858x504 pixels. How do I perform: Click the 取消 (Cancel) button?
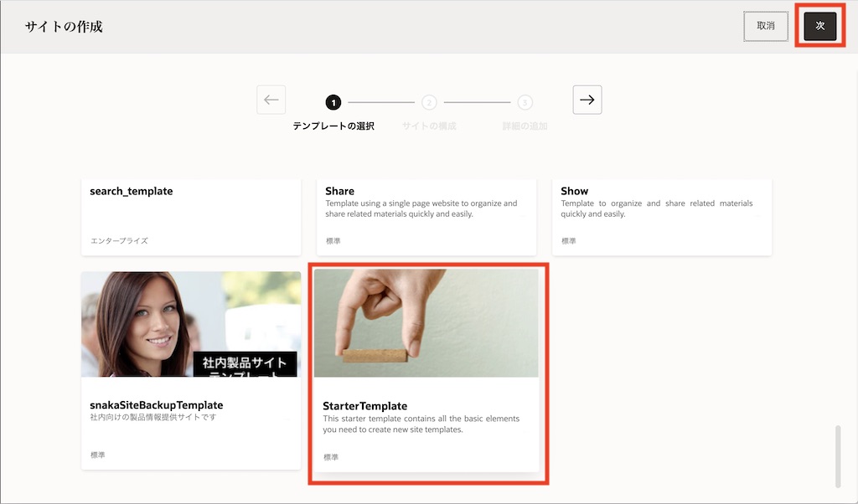766,26
